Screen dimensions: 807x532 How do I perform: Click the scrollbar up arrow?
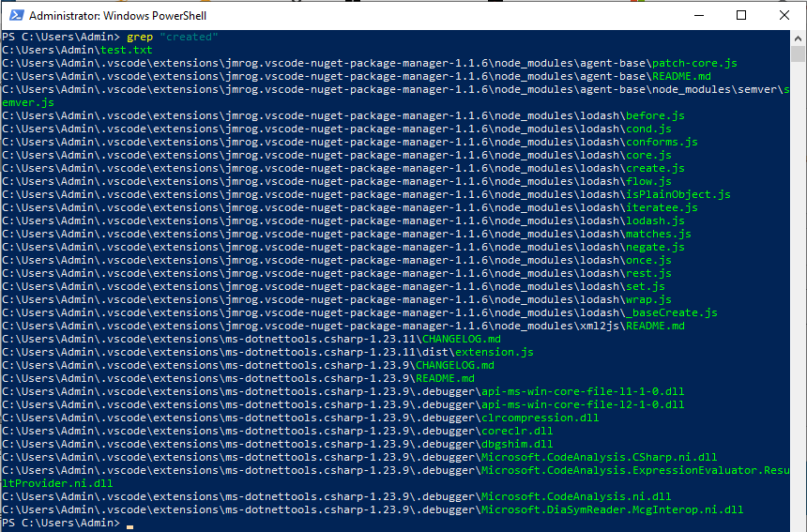point(799,38)
